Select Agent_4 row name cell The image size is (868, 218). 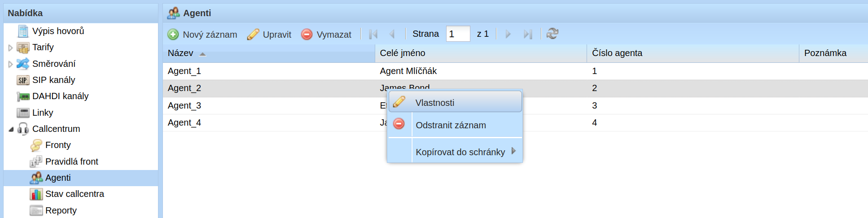(x=269, y=122)
